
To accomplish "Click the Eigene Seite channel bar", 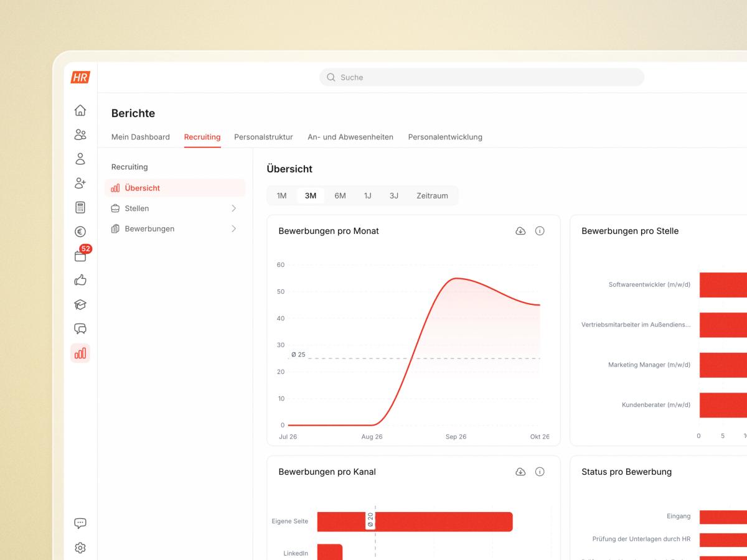I will [x=415, y=522].
